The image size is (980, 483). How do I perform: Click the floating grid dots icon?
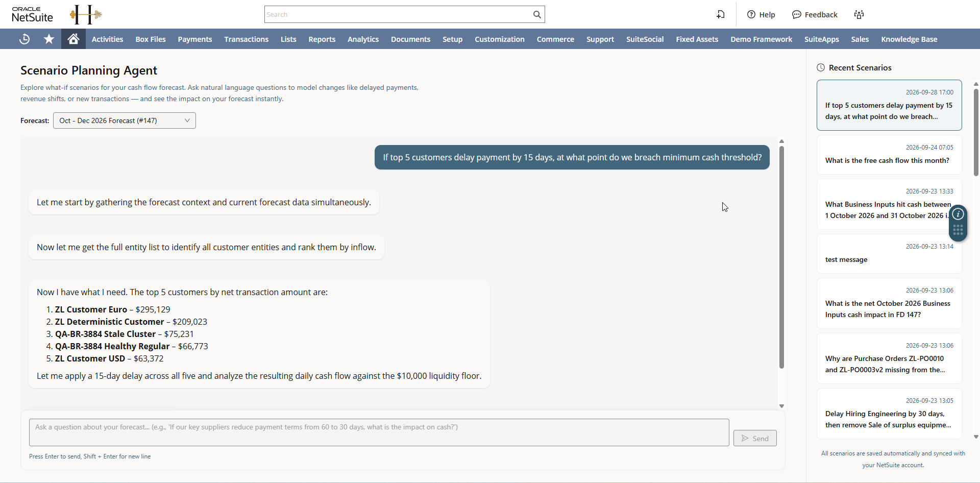point(958,230)
